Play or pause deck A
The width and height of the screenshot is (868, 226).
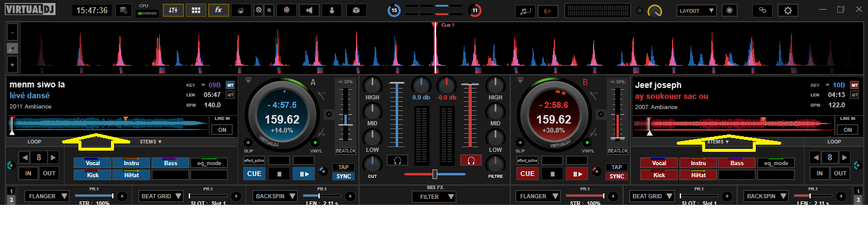coord(303,174)
